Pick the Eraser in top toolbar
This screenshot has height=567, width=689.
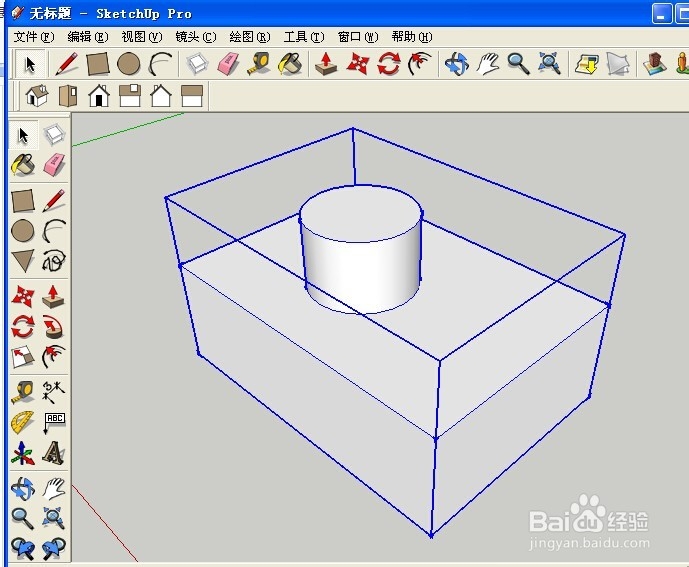(x=228, y=64)
